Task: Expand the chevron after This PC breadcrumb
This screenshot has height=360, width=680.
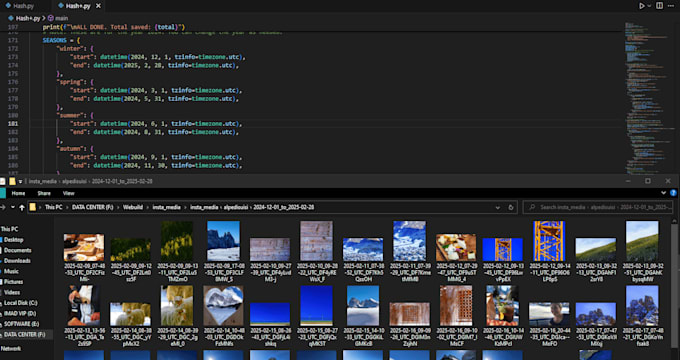Action: 67,207
